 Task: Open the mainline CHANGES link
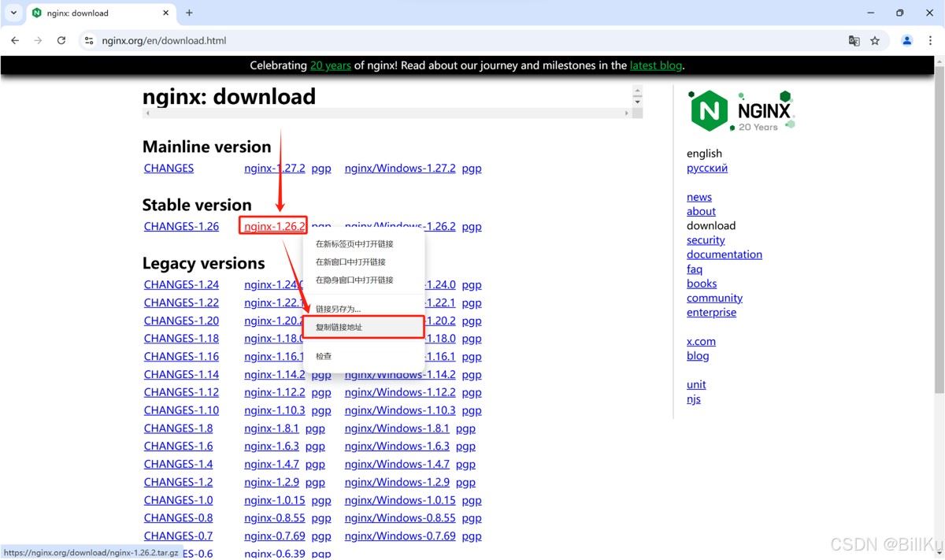(169, 168)
